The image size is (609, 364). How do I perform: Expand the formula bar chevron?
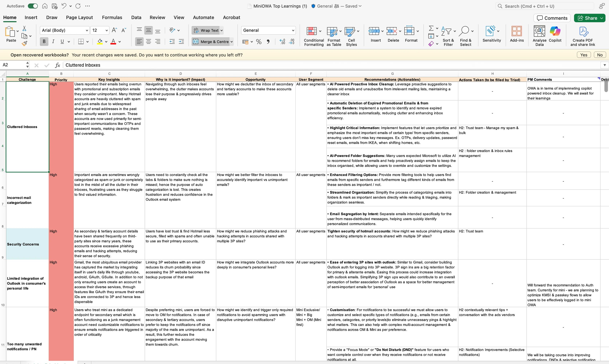tap(605, 65)
